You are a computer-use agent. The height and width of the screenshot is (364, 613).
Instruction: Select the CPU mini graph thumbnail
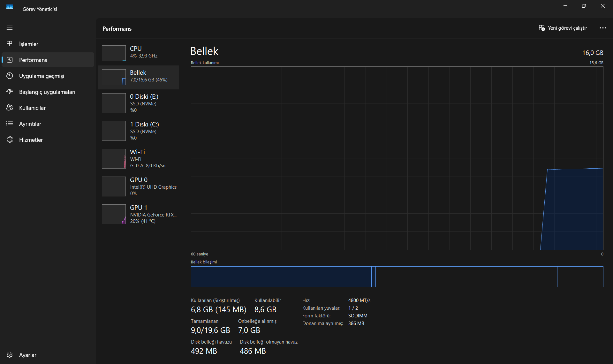pos(114,53)
